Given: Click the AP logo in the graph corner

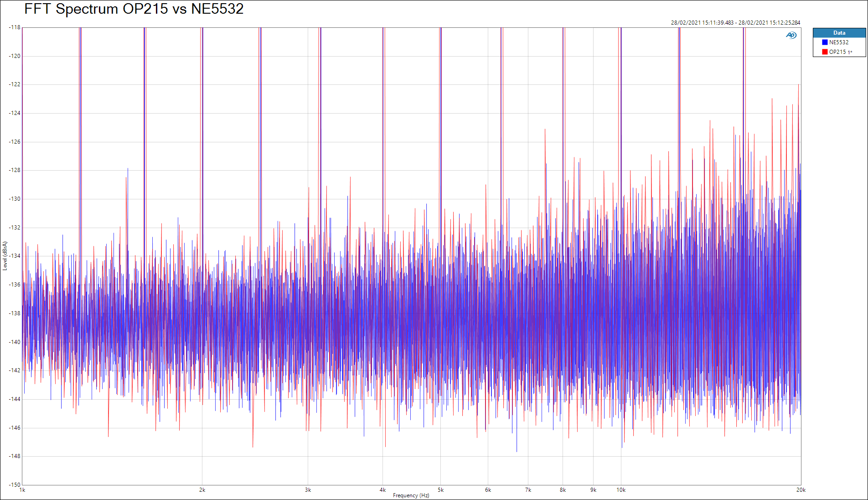Looking at the screenshot, I should point(791,35).
